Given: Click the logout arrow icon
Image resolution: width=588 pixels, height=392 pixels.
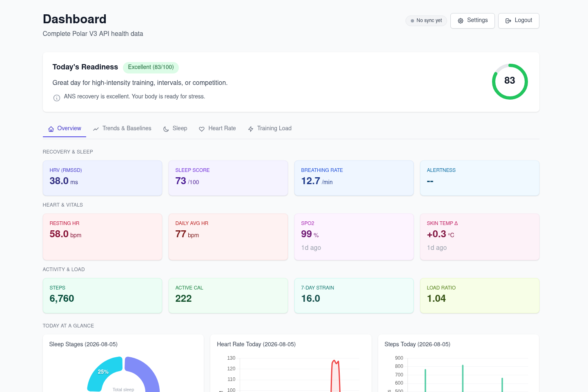Looking at the screenshot, I should click(508, 21).
